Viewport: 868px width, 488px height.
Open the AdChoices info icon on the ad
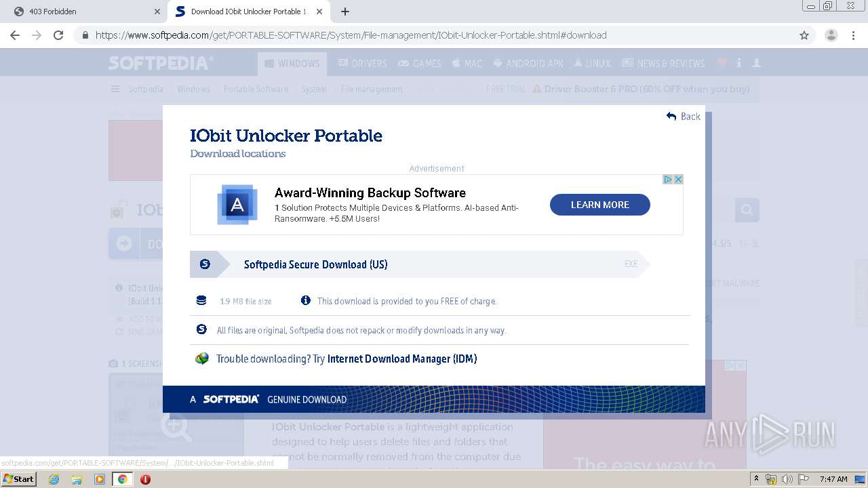click(667, 180)
